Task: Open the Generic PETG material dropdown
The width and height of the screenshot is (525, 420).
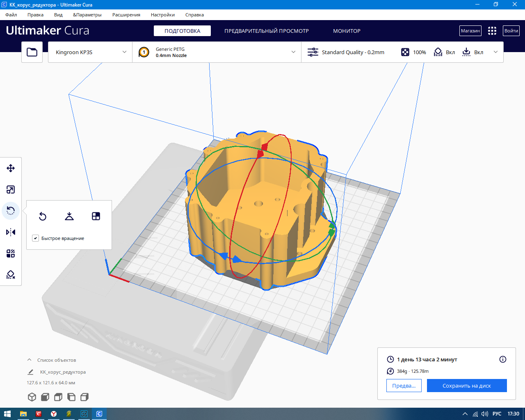Action: [x=217, y=52]
